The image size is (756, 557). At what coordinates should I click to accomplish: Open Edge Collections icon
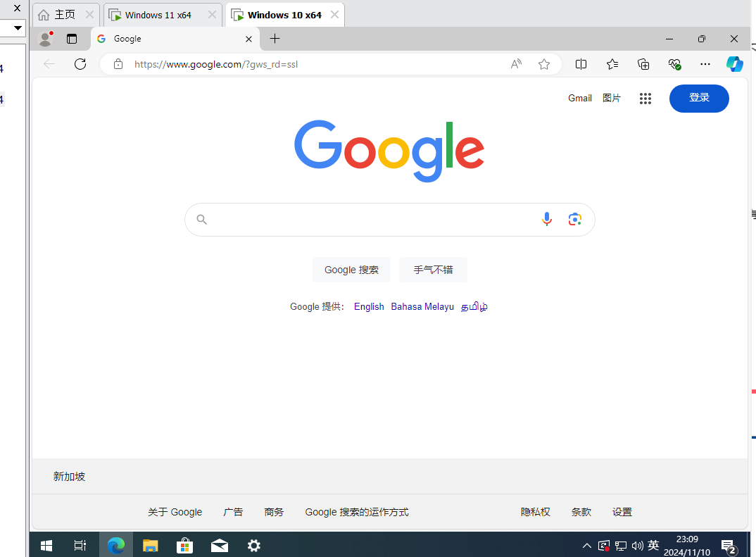(x=643, y=64)
